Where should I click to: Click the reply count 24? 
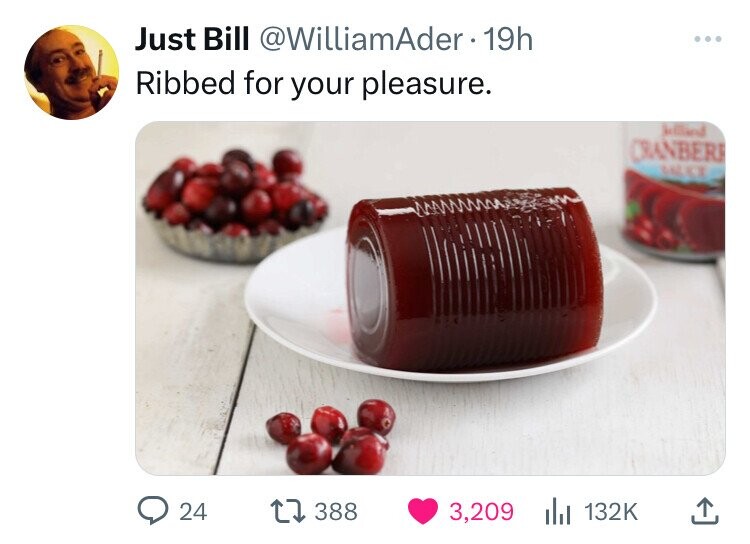coord(193,511)
